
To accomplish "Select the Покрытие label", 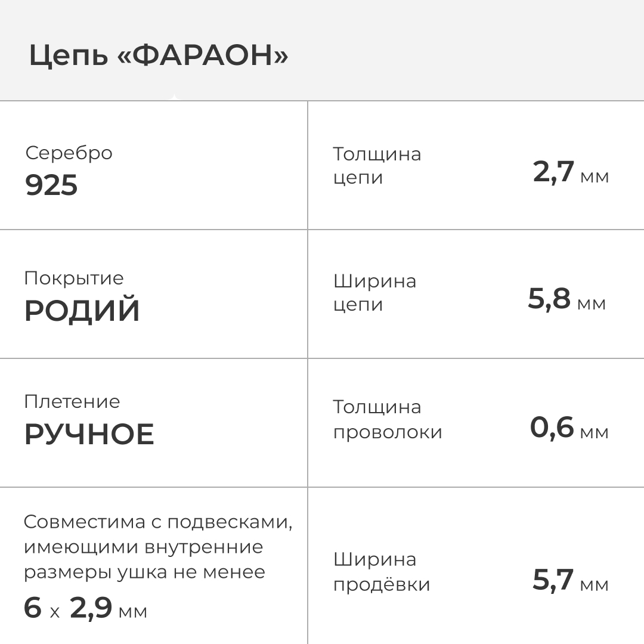I will pyautogui.click(x=74, y=278).
